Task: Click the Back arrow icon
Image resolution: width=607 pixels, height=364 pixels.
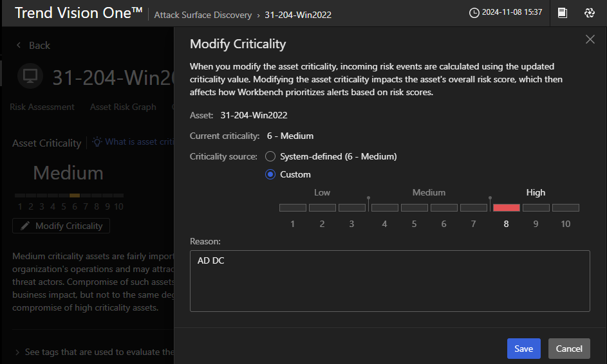Action: point(19,45)
